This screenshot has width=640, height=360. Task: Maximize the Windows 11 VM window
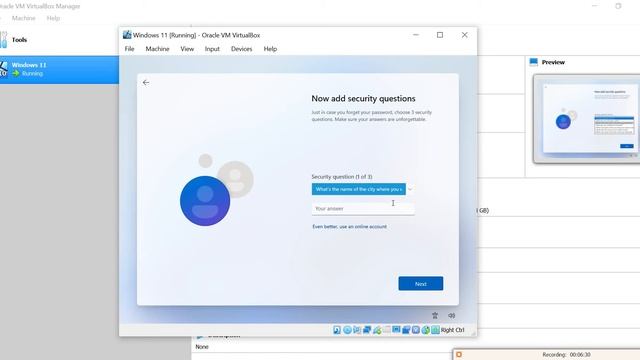coord(440,35)
